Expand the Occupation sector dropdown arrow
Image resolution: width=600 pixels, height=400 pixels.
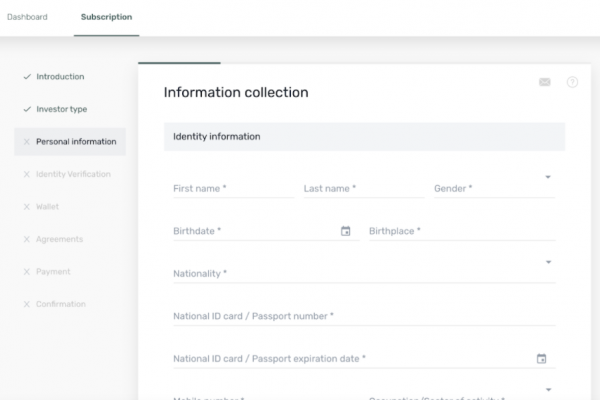548,390
